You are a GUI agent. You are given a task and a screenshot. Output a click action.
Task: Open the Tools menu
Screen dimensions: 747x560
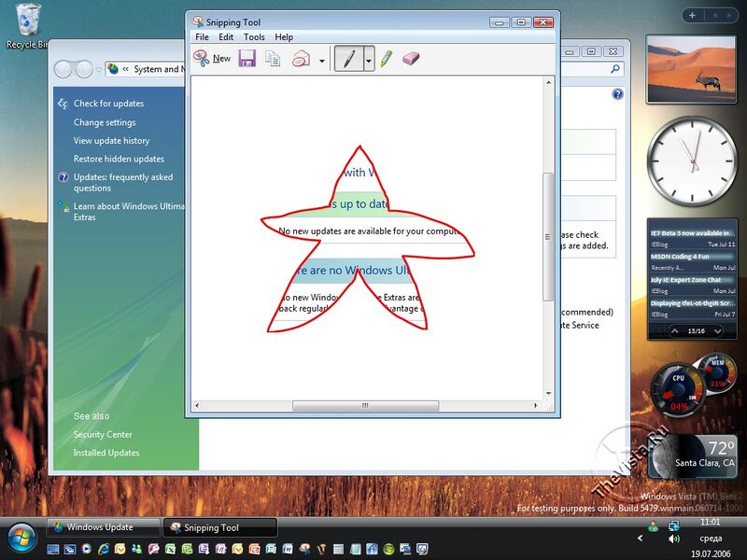click(x=254, y=37)
